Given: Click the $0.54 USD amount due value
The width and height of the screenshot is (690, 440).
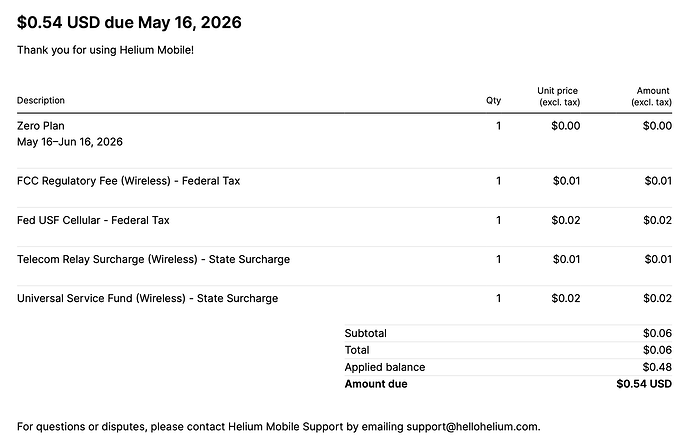Looking at the screenshot, I should click(644, 384).
